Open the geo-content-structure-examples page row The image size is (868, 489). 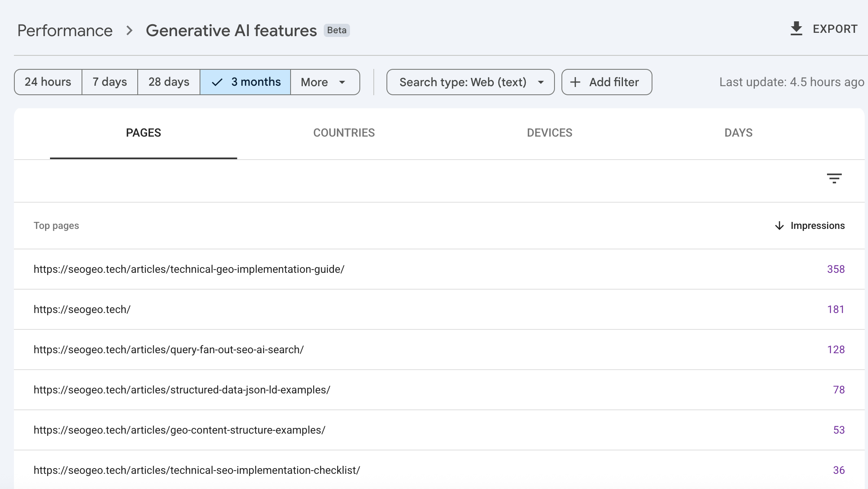click(439, 430)
